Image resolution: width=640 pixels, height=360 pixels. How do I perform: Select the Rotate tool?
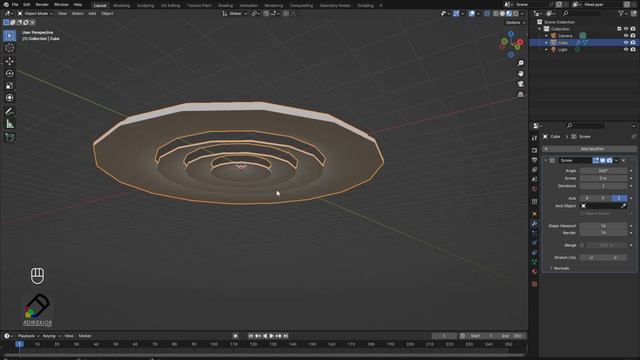point(9,73)
